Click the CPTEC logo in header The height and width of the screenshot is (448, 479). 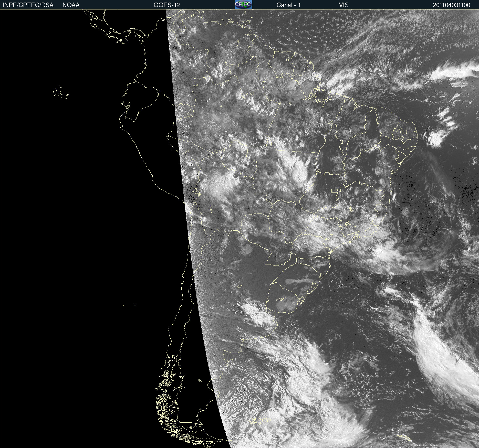[x=243, y=5]
